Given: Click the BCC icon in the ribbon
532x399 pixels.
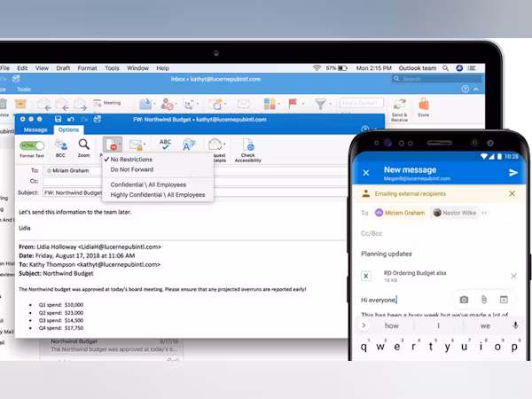Looking at the screenshot, I should click(59, 144).
